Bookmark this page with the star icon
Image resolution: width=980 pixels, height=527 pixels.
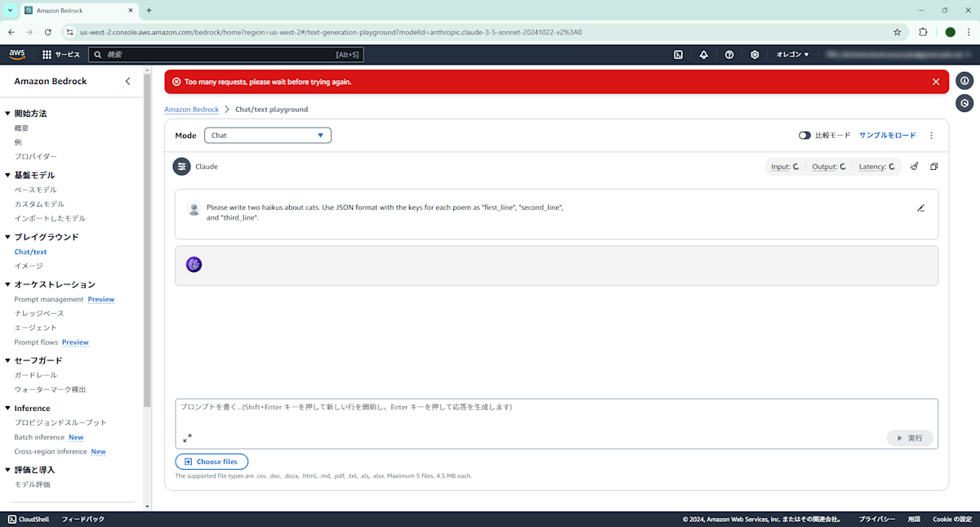point(898,32)
